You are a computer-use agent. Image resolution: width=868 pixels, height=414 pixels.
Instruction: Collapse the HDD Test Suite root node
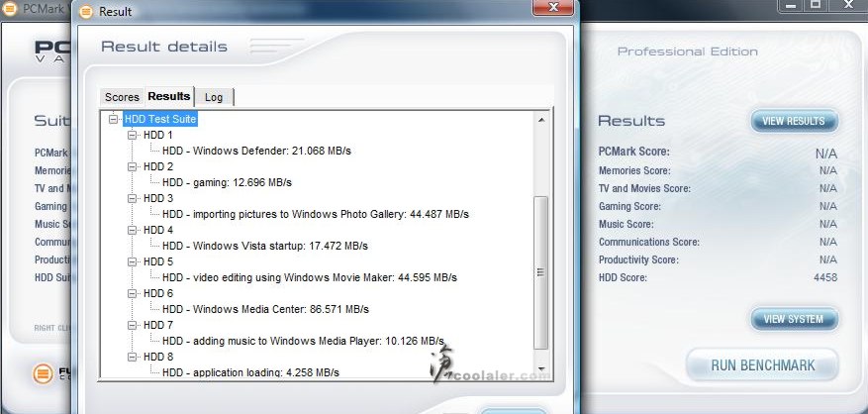114,119
